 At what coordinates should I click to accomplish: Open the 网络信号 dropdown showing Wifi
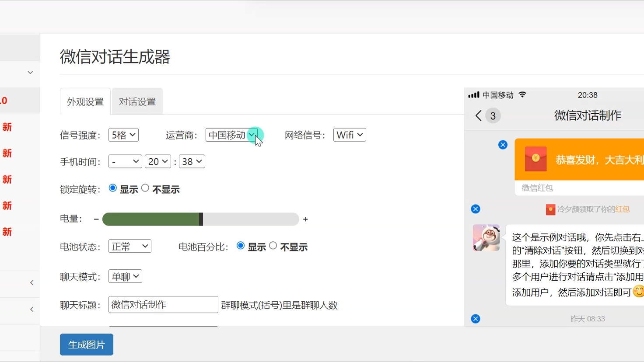point(350,135)
